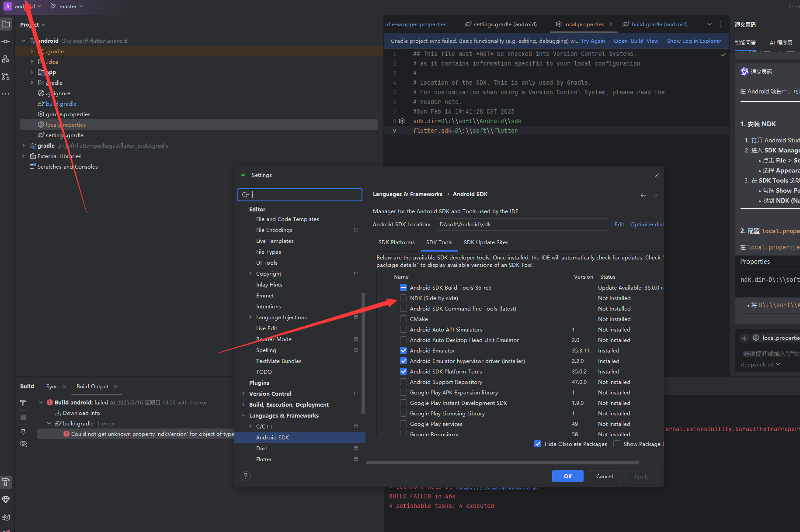Click OK in the Settings dialog
Image resolution: width=800 pixels, height=532 pixels.
tap(567, 476)
